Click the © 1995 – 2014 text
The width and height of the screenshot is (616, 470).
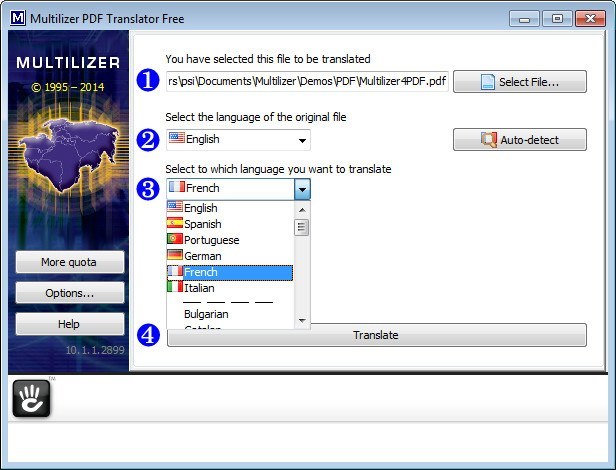click(68, 87)
